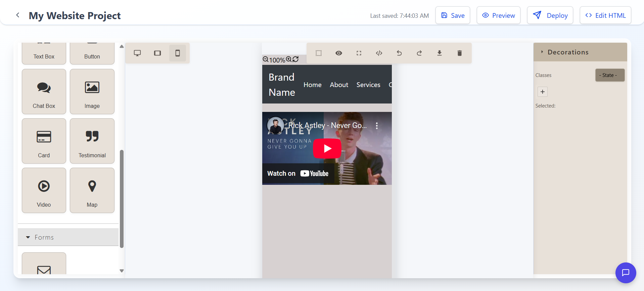644x291 pixels.
Task: Undo the last change
Action: point(399,53)
